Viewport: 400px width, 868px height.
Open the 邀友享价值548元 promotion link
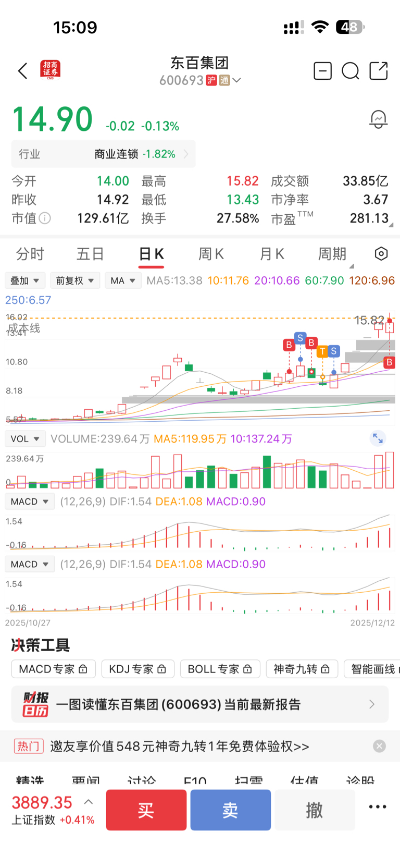[x=180, y=746]
